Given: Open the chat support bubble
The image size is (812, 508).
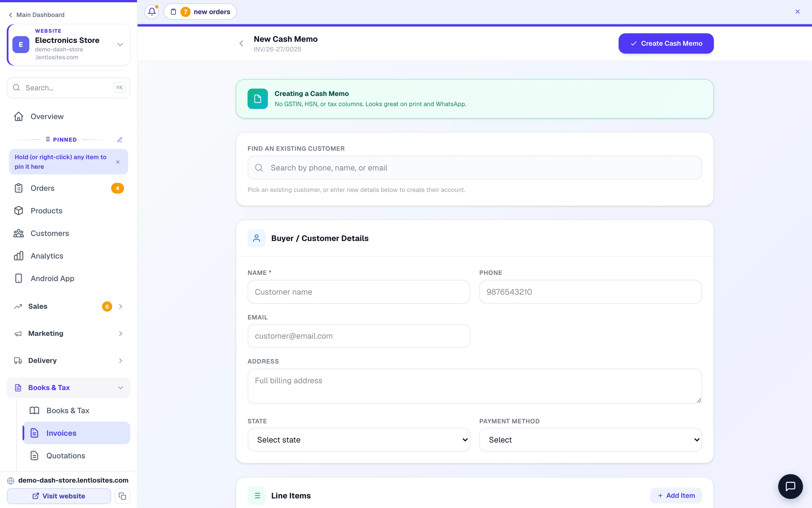Looking at the screenshot, I should pos(790,486).
